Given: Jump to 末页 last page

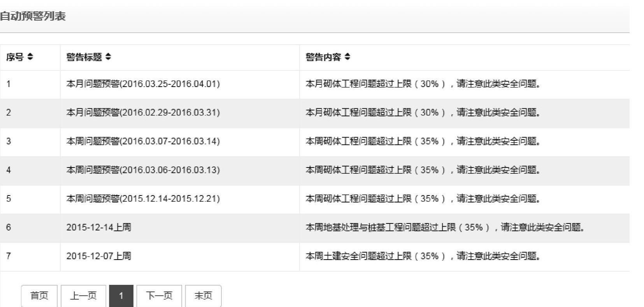Looking at the screenshot, I should point(203,296).
